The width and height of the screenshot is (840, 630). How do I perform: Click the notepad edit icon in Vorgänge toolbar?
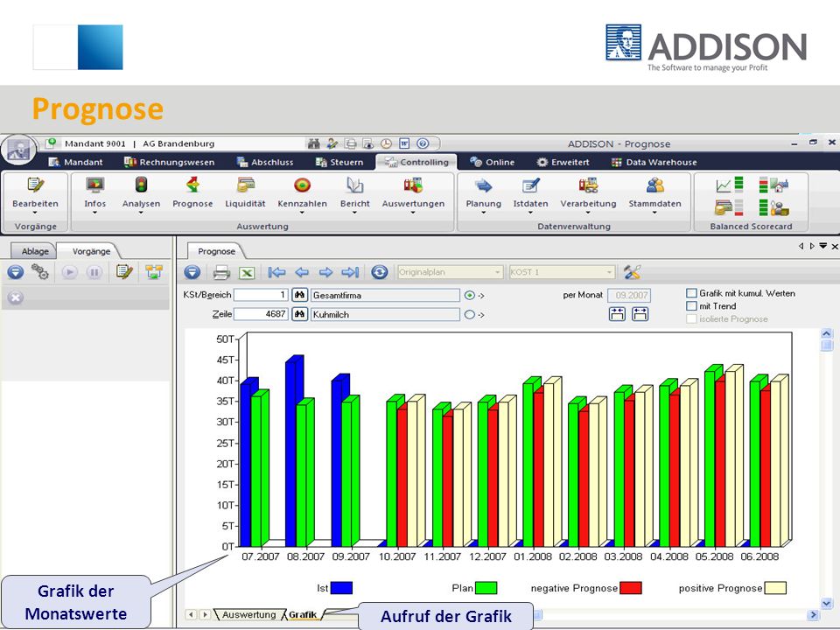124,272
